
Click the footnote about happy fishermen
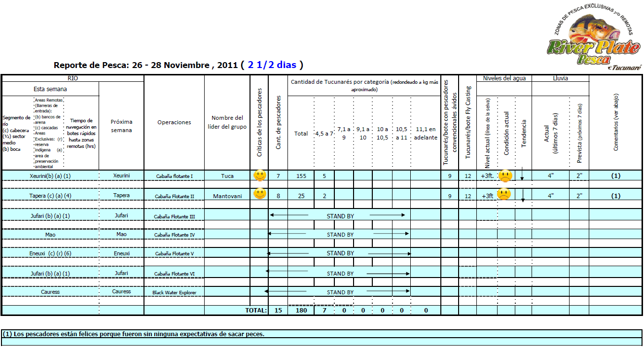click(134, 334)
